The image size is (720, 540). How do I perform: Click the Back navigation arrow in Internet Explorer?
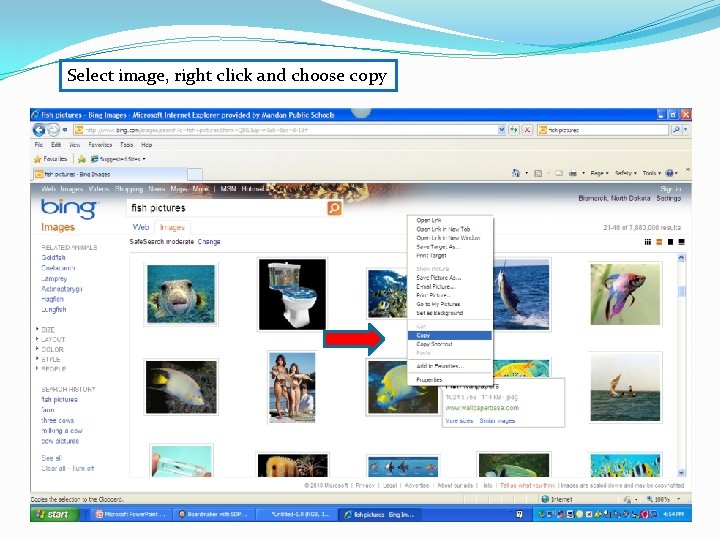click(39, 130)
